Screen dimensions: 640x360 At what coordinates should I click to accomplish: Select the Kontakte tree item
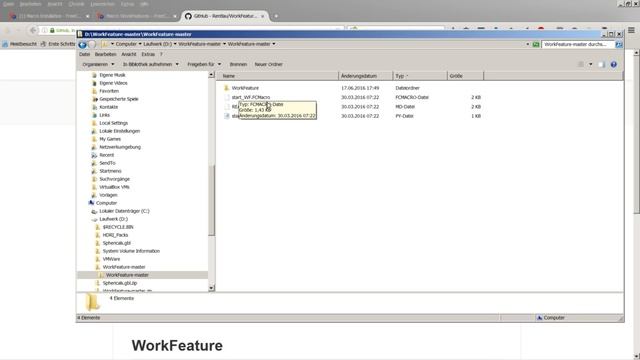(109, 107)
